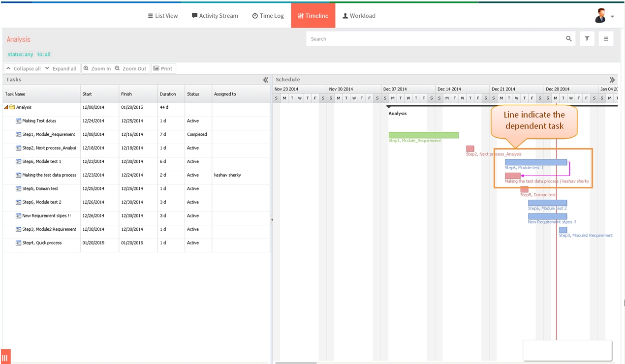Click the Finish column header
625x364 pixels.
click(138, 94)
